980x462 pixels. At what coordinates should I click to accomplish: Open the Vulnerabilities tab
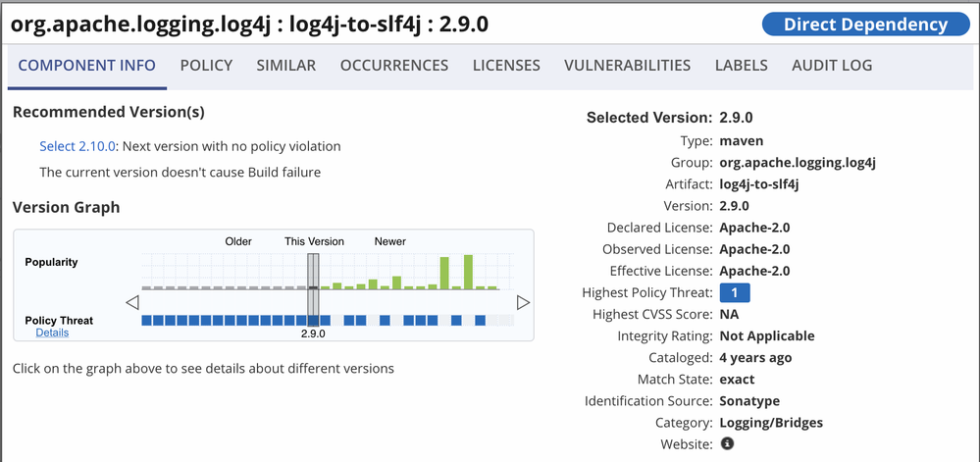(x=628, y=66)
